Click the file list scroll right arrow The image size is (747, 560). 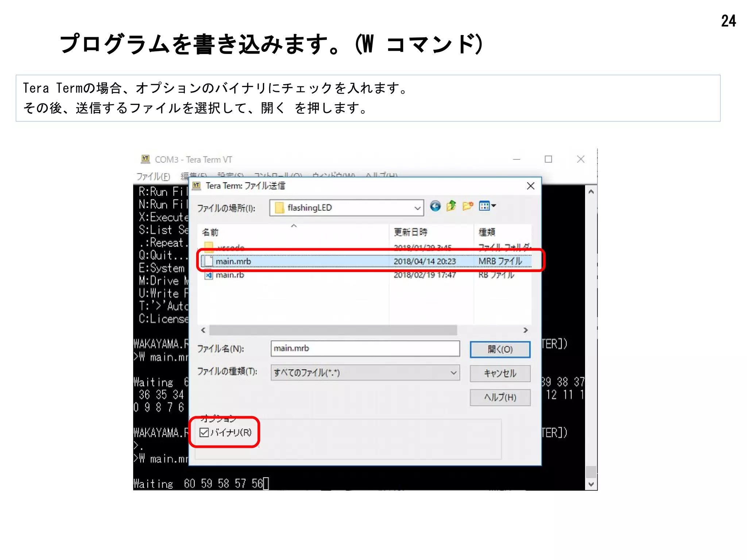click(526, 330)
